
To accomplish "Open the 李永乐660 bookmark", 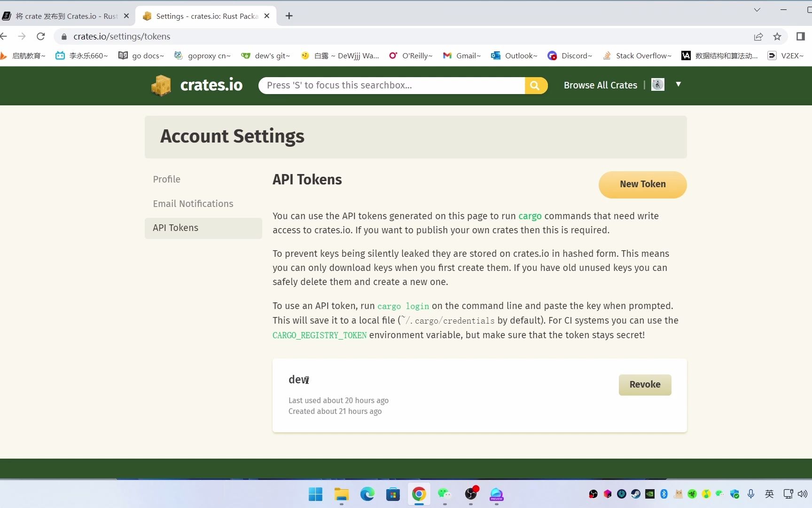I will tap(82, 56).
